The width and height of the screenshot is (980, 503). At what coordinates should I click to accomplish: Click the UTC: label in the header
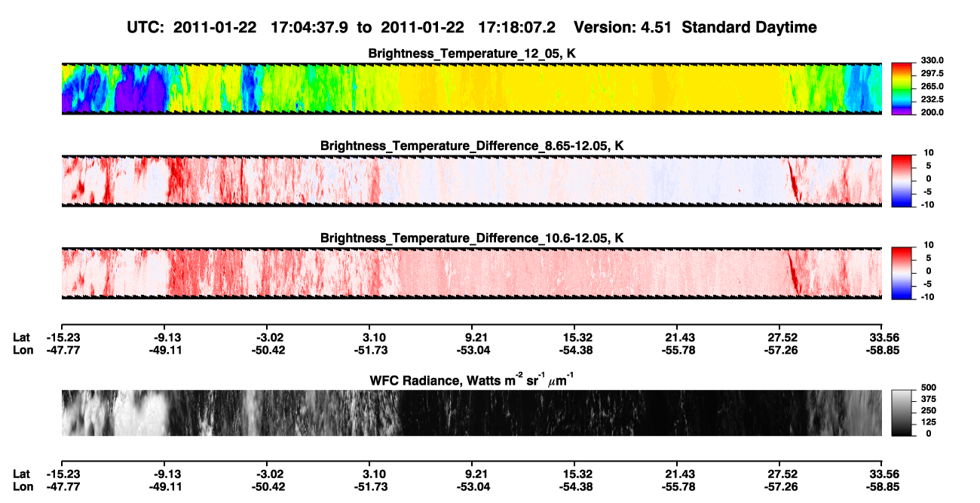[x=145, y=28]
